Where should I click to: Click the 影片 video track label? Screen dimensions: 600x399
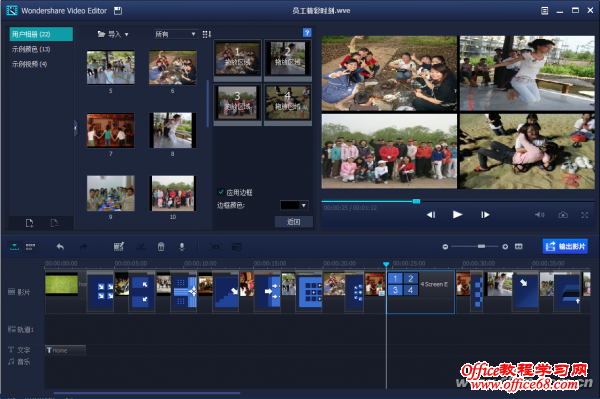click(19, 292)
